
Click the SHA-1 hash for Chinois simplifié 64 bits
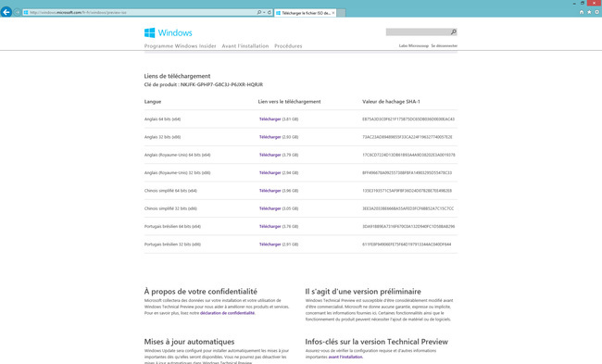(407, 191)
